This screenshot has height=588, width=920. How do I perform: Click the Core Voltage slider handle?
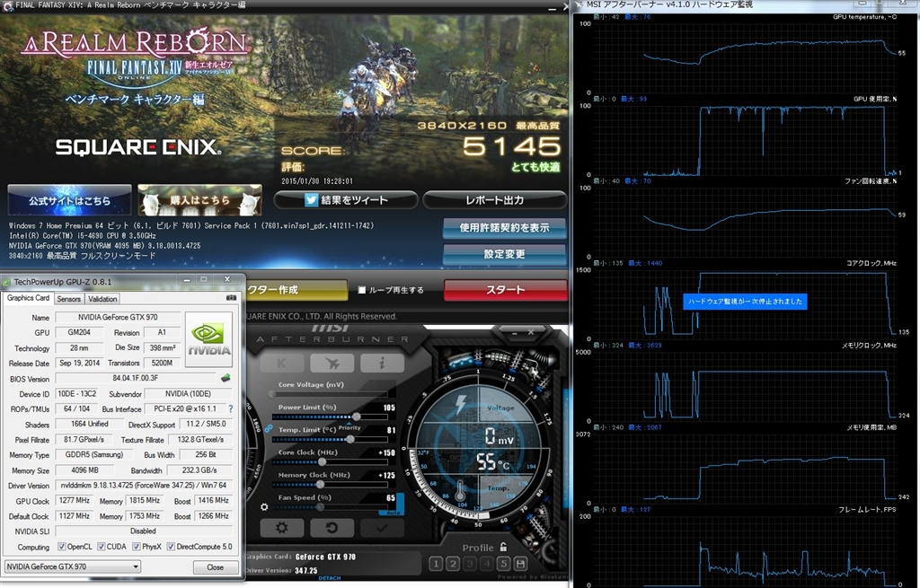271,394
